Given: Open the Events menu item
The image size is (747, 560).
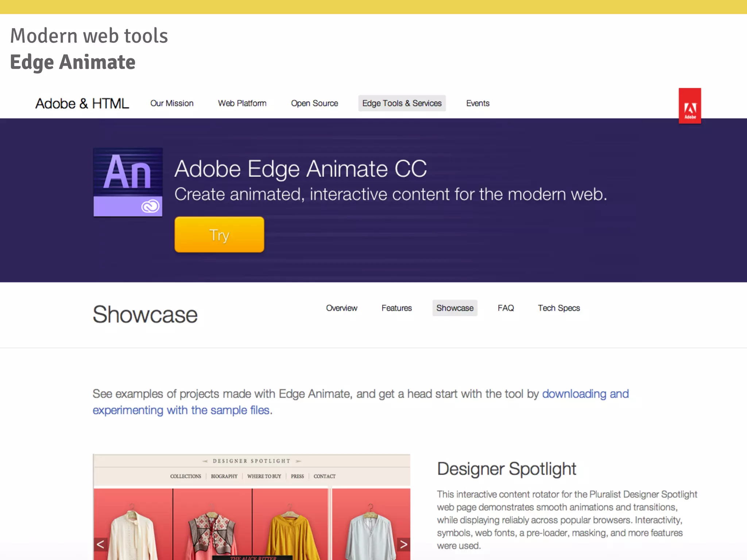Looking at the screenshot, I should (478, 103).
